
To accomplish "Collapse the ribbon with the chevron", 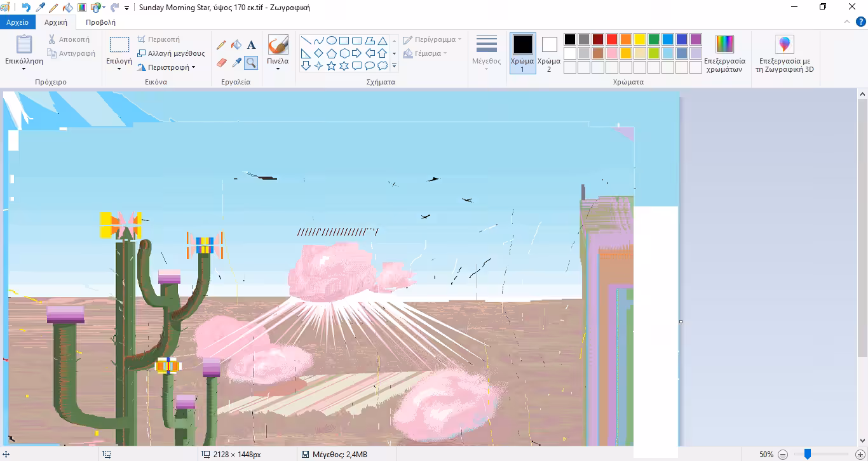I will pos(847,22).
